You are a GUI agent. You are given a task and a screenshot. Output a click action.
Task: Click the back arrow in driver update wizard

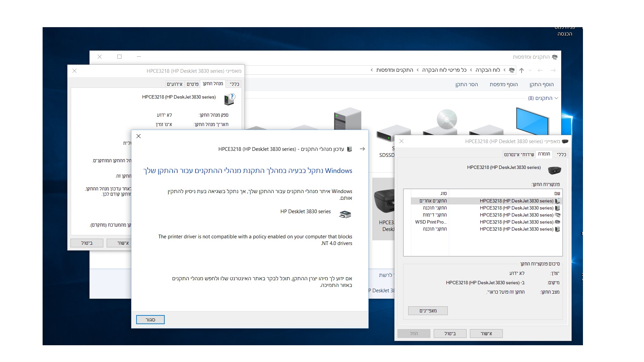pyautogui.click(x=362, y=149)
